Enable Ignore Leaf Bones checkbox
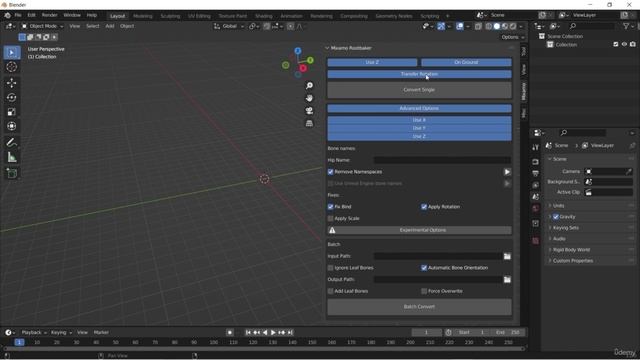This screenshot has height=360, width=640. 331,268
